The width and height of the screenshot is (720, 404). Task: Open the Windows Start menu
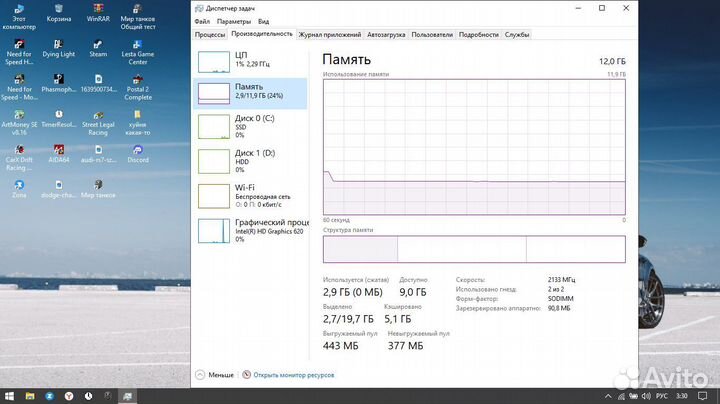(9, 396)
